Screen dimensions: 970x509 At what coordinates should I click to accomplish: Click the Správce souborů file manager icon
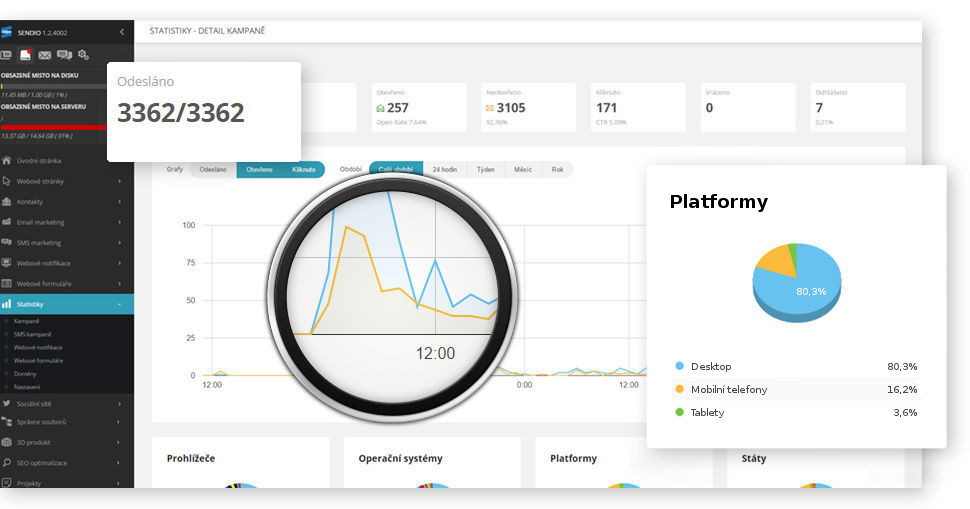[6, 422]
